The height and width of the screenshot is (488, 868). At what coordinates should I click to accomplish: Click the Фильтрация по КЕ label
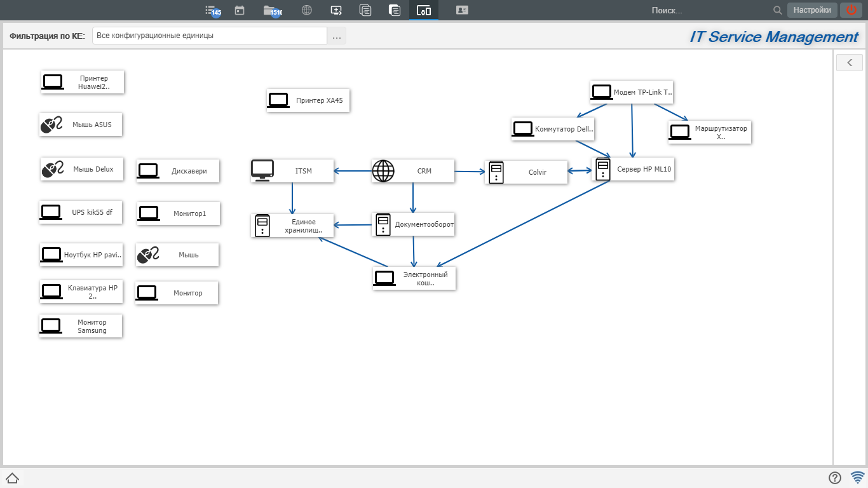pyautogui.click(x=48, y=36)
